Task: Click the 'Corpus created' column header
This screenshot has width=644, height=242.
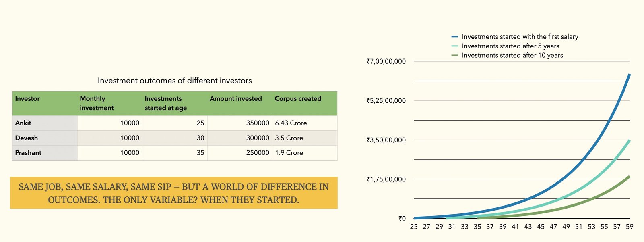Action: [298, 99]
